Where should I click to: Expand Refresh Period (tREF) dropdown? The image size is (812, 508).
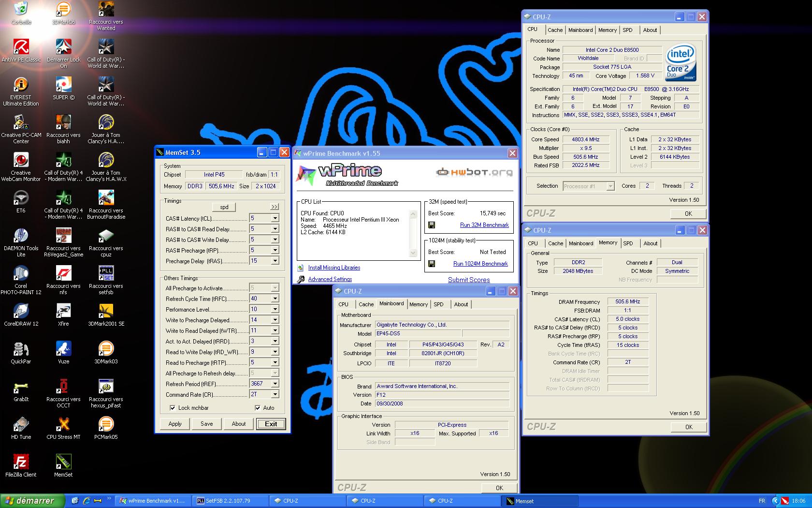(275, 384)
